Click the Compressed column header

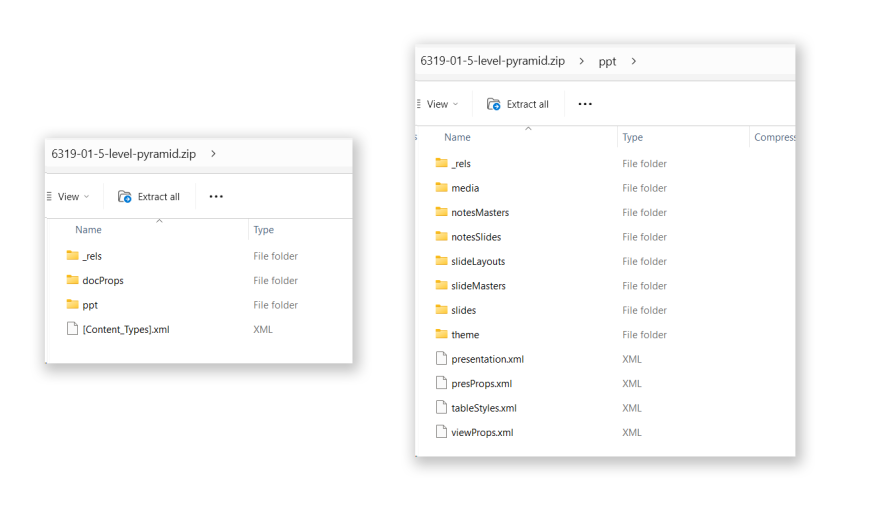click(x=774, y=137)
